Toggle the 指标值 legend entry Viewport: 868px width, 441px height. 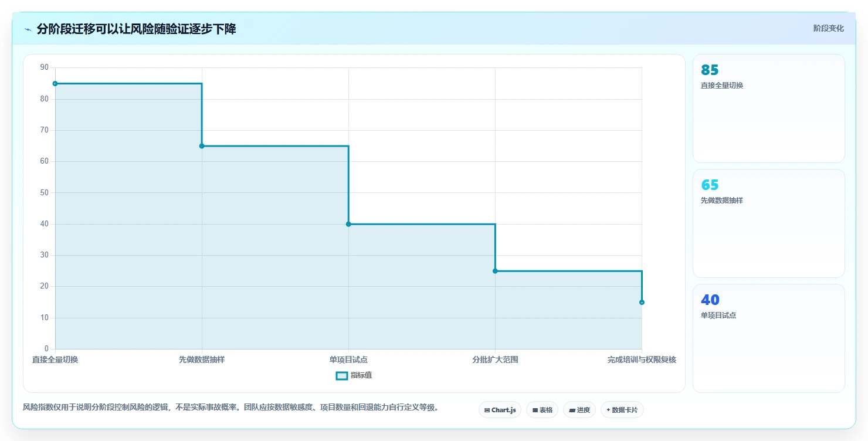click(354, 375)
